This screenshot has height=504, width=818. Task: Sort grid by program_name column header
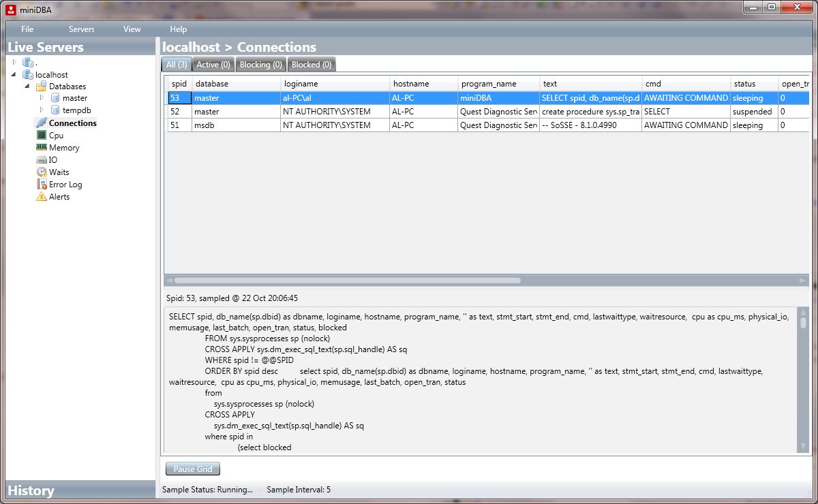[498, 84]
